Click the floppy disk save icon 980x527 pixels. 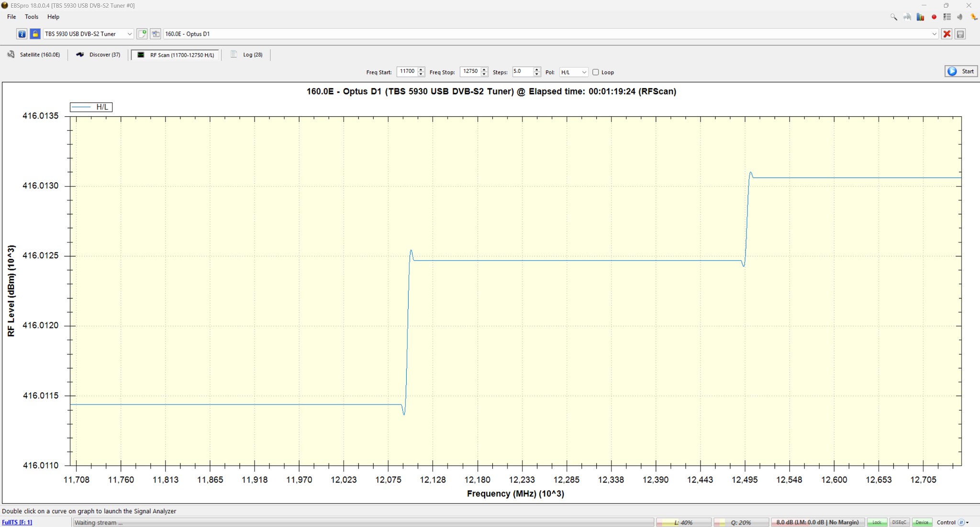click(960, 34)
